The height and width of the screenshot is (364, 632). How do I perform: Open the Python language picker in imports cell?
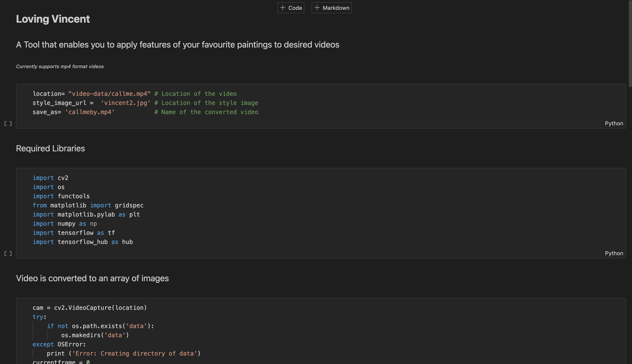click(x=614, y=253)
